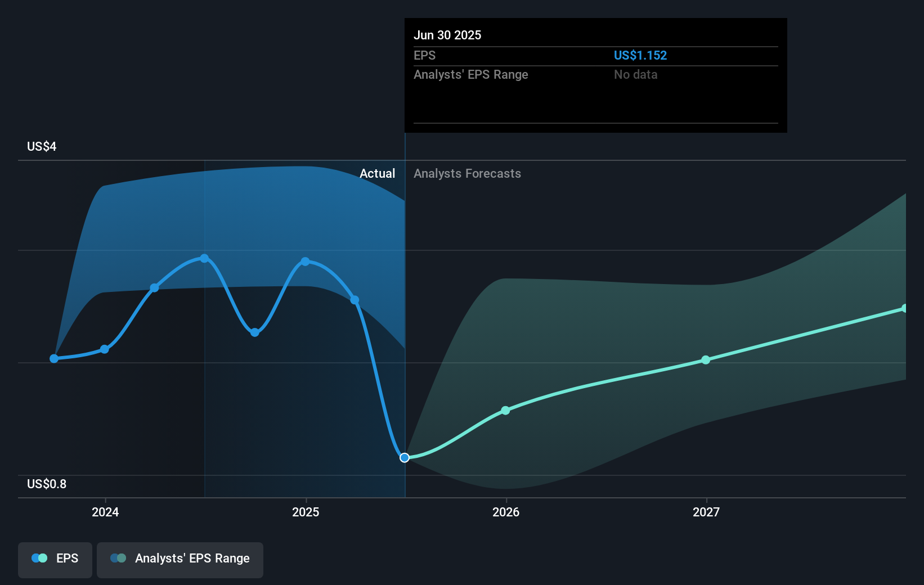Select the highlighted Jun 30 2025 data point

click(x=404, y=457)
